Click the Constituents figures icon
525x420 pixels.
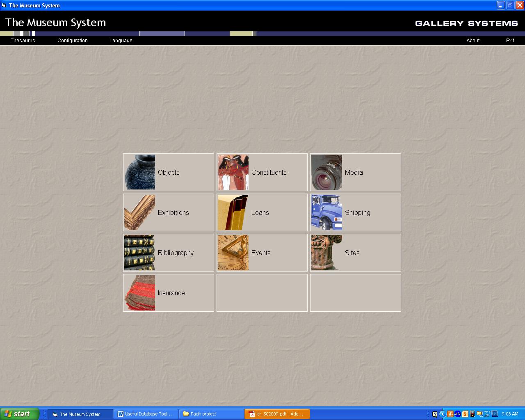click(233, 172)
